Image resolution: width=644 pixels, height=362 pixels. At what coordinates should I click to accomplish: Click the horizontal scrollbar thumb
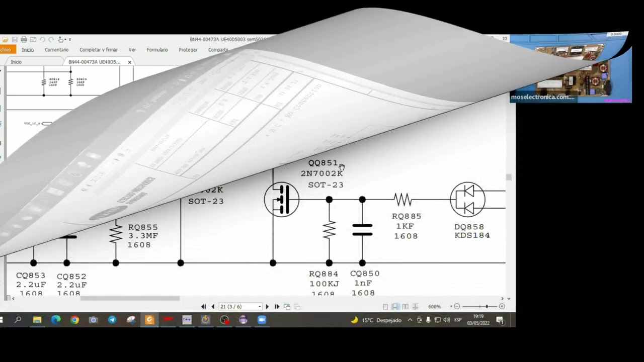pos(130,298)
